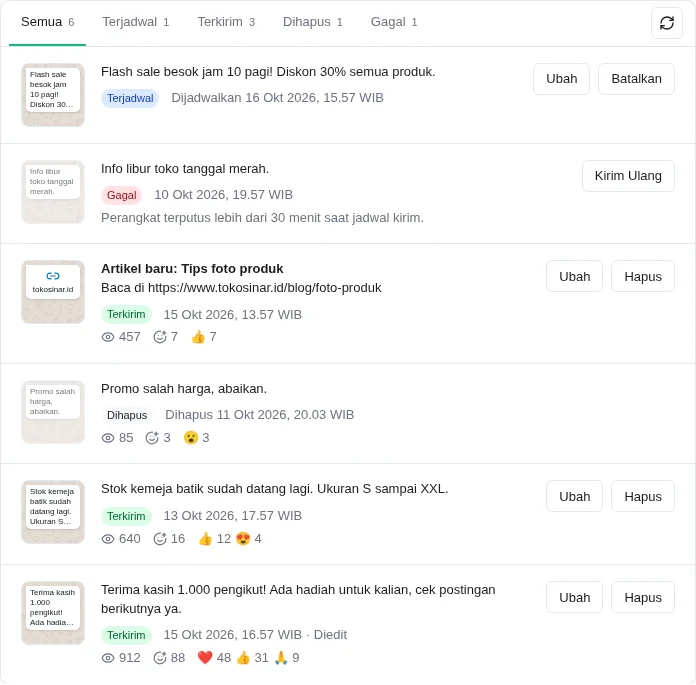
Task: Click title 'Artikel baru: Tips foto produk'
Action: 192,269
